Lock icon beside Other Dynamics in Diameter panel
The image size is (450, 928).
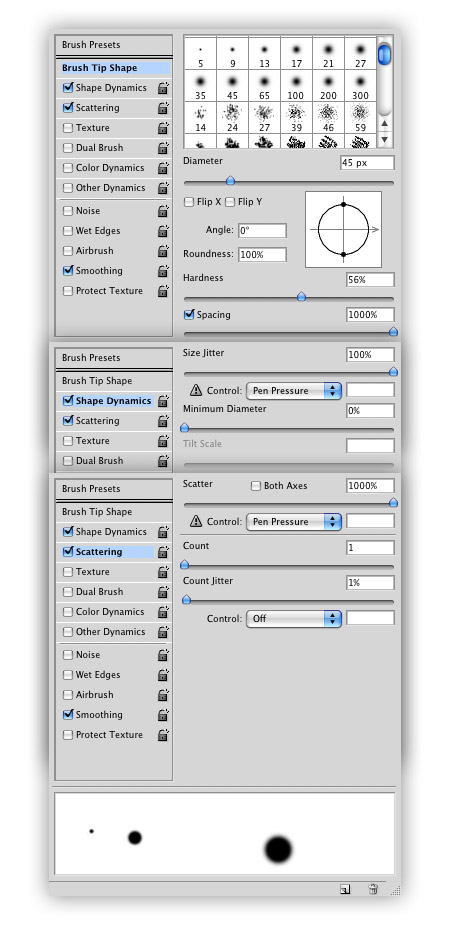point(163,188)
